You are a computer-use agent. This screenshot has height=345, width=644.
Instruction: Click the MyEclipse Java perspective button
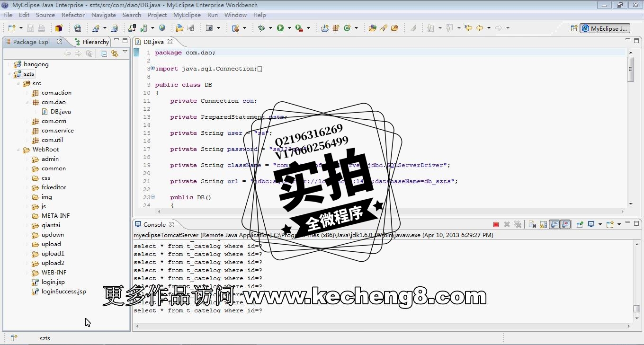coord(605,28)
